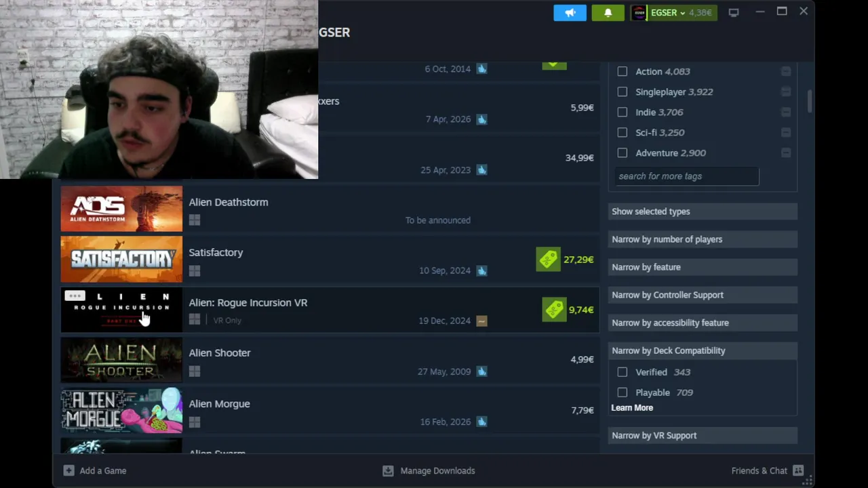This screenshot has width=868, height=488.
Task: Expand Narrow by accessibility feature
Action: click(703, 323)
